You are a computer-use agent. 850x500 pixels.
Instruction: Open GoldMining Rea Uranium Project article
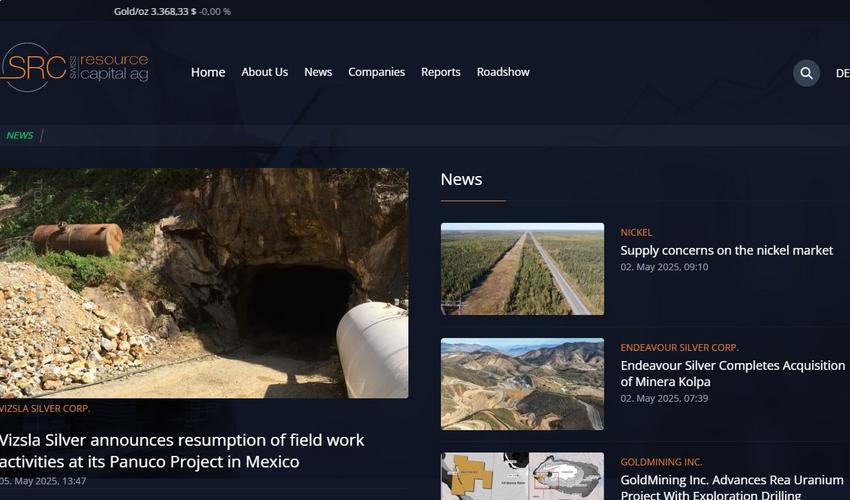point(732,487)
